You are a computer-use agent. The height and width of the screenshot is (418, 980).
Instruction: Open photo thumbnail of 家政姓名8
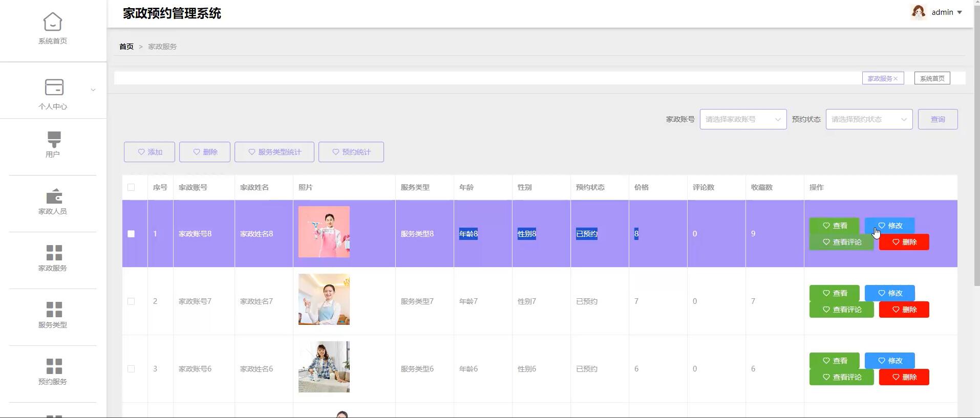click(x=324, y=232)
